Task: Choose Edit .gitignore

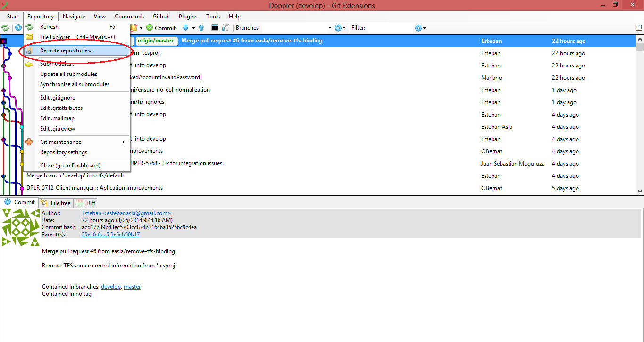Action: 76,98
